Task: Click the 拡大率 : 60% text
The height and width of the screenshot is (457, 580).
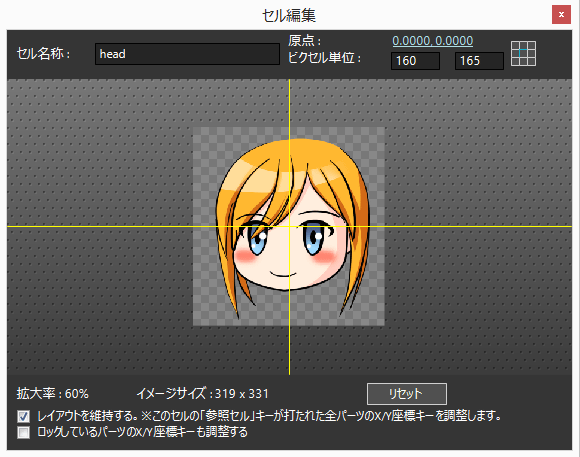Action: pyautogui.click(x=53, y=394)
